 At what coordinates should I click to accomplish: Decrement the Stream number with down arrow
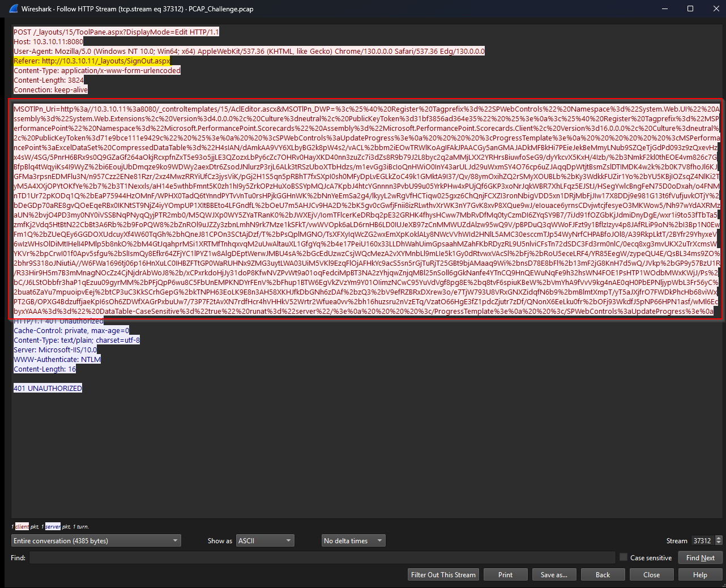point(719,543)
